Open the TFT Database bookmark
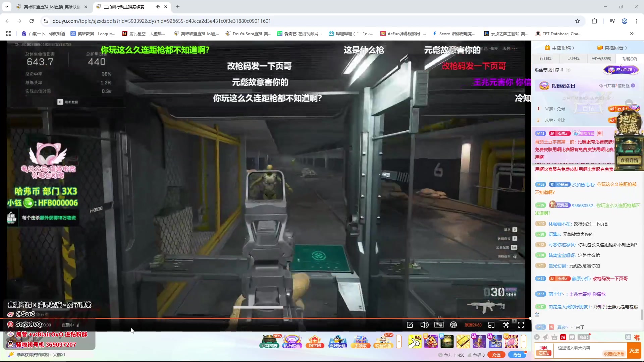 tap(558, 34)
